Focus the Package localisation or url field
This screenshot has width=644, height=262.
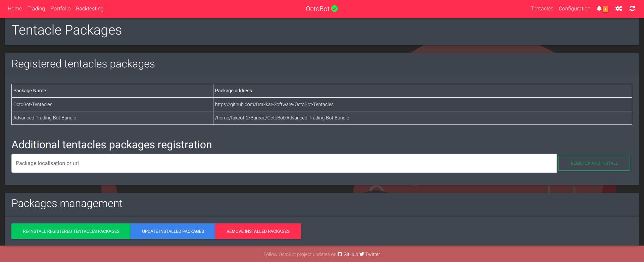point(284,163)
